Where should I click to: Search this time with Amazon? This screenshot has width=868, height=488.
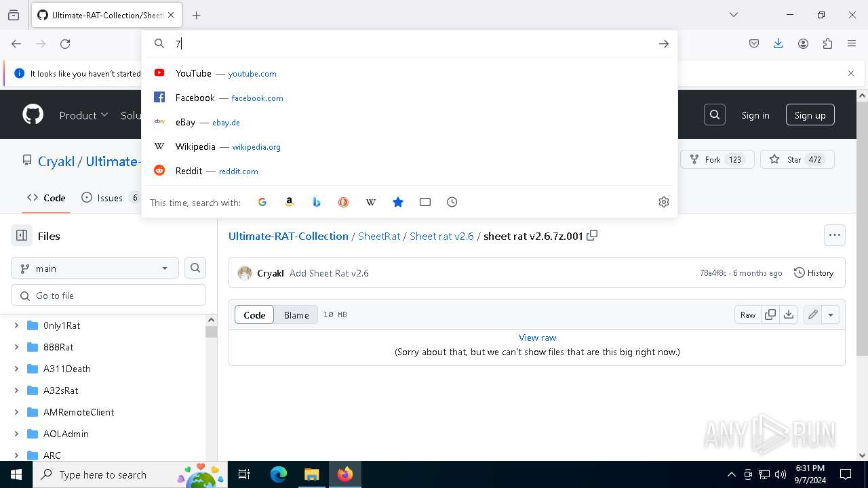tap(290, 202)
